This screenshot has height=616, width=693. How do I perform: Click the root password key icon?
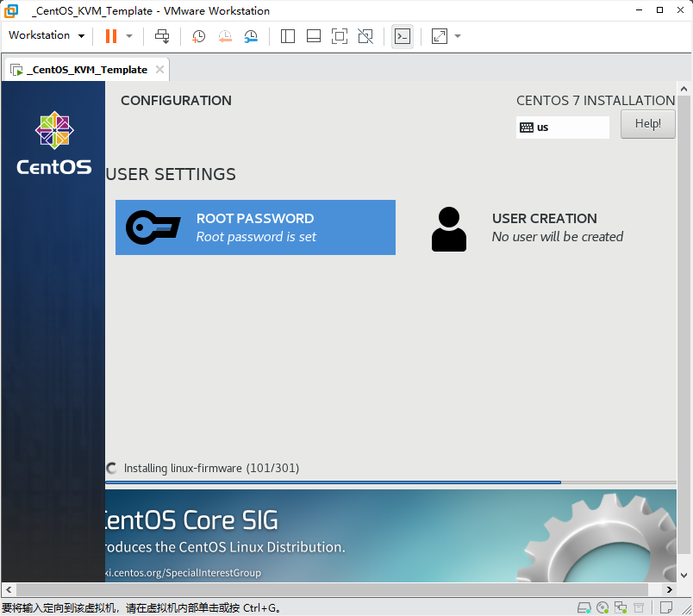(x=153, y=227)
